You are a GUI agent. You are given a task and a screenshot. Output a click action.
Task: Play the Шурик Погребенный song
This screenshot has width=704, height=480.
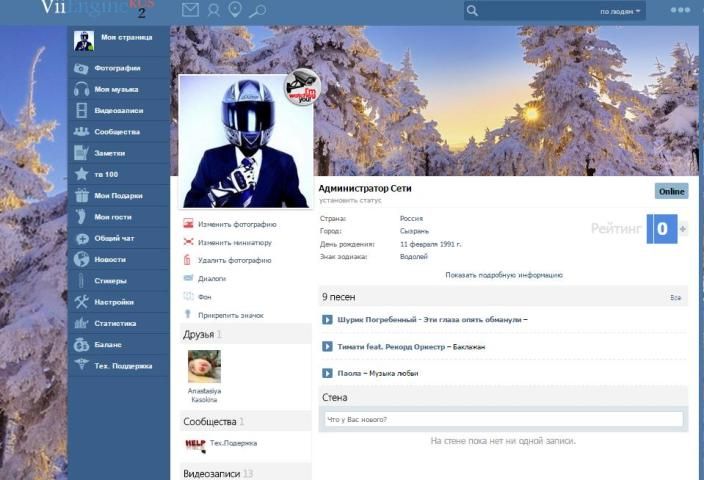[x=327, y=320]
